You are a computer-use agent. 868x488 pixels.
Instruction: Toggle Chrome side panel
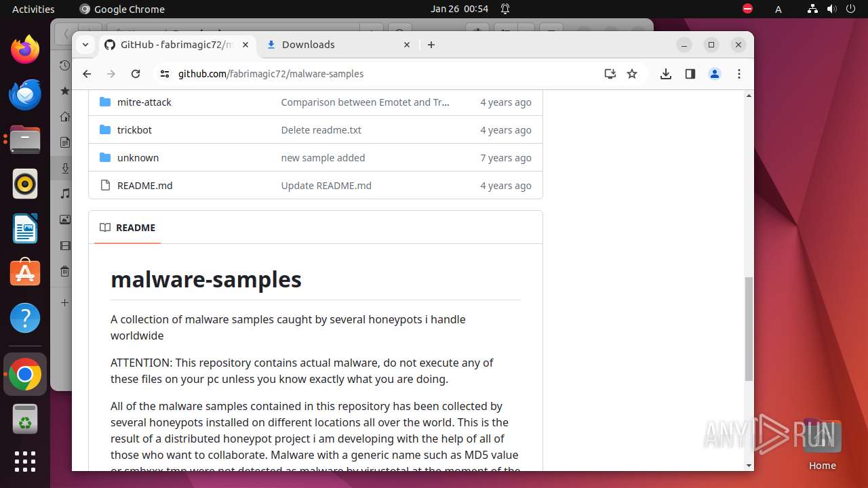pyautogui.click(x=690, y=74)
